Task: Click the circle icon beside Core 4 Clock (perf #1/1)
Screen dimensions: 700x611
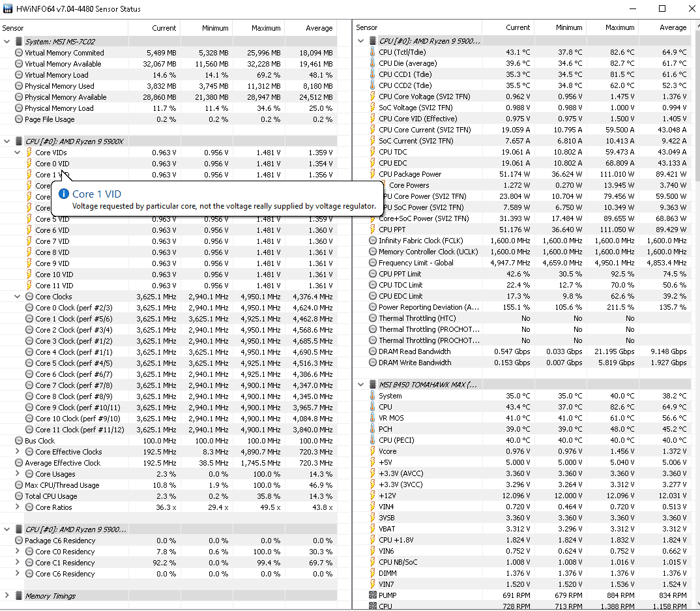Action: (29, 352)
